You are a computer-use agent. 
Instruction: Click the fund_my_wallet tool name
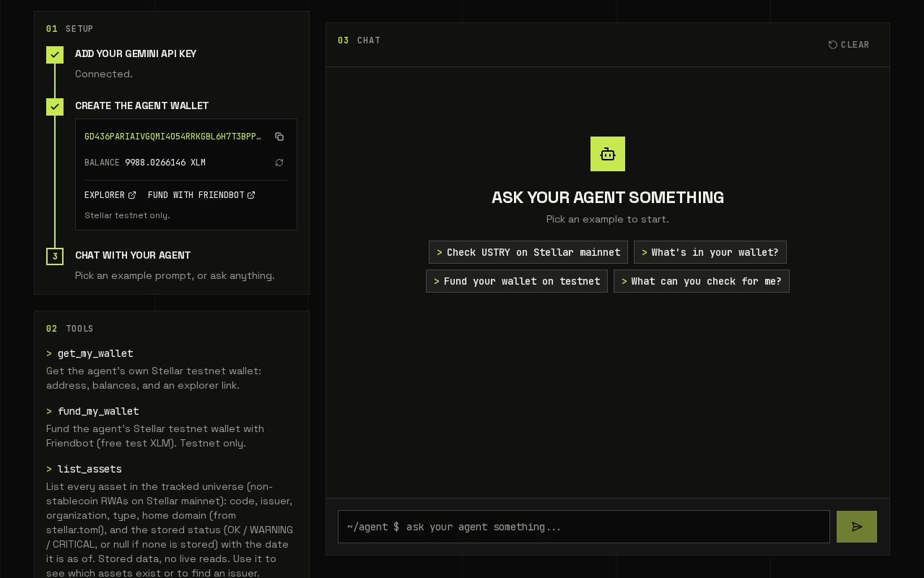(98, 411)
